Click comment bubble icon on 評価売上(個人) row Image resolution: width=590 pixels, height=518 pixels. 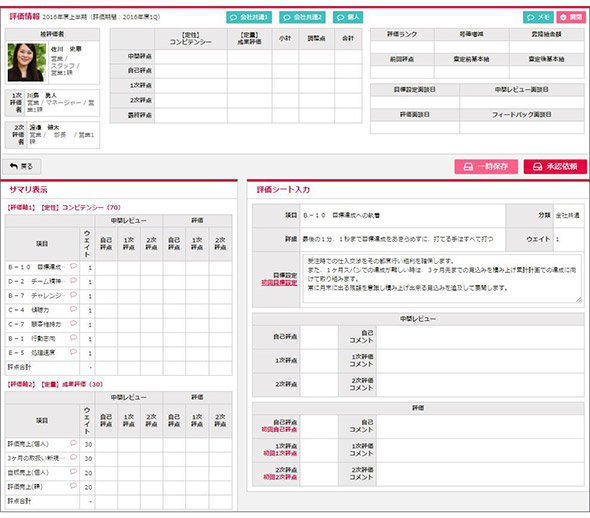73,444
